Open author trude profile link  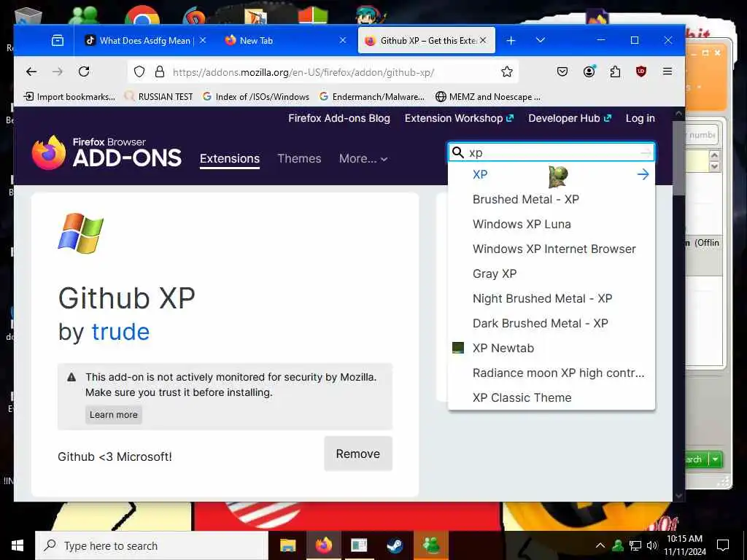(x=120, y=332)
